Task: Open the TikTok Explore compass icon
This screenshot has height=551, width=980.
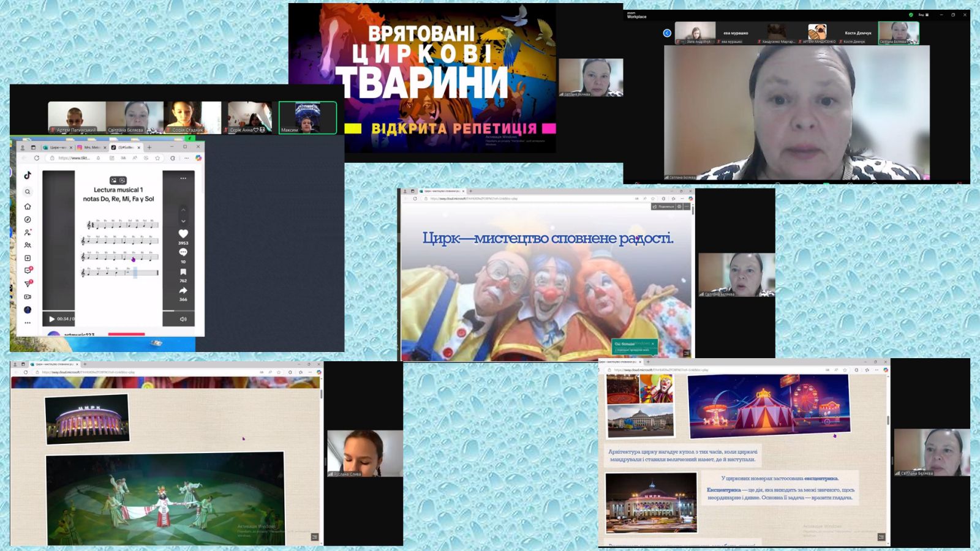Action: pos(28,220)
